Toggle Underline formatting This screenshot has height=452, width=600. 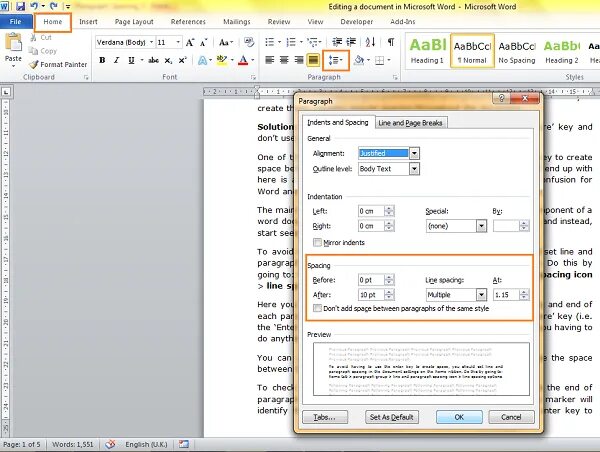(x=131, y=60)
